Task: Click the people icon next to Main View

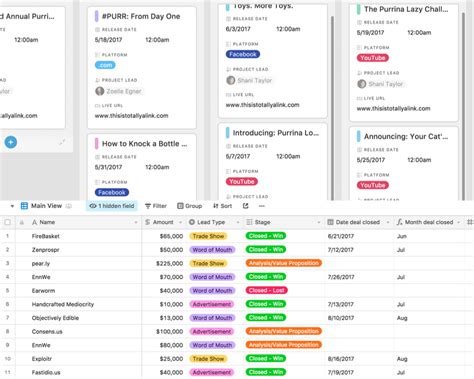Action: coord(69,206)
